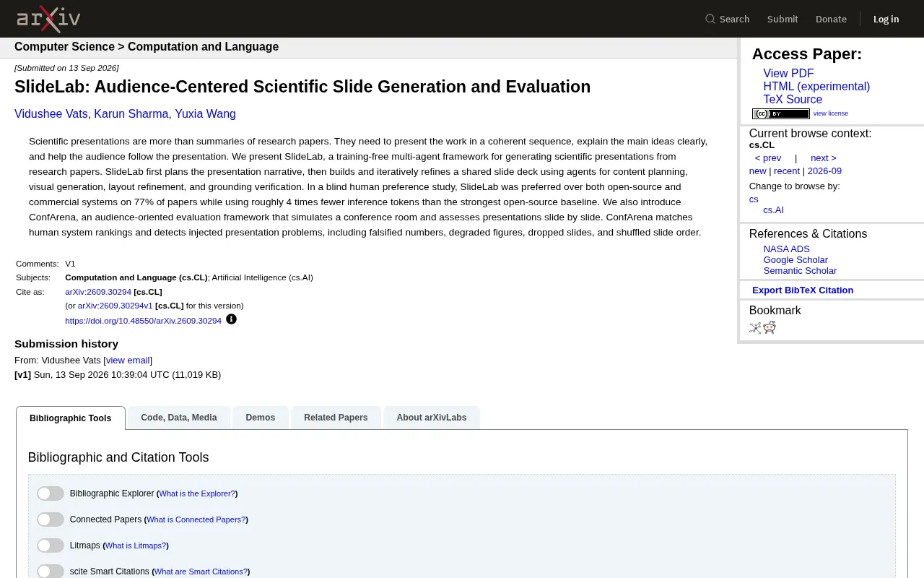The image size is (924, 578).
Task: Switch to the Code, Data, Media tab
Action: pos(179,418)
